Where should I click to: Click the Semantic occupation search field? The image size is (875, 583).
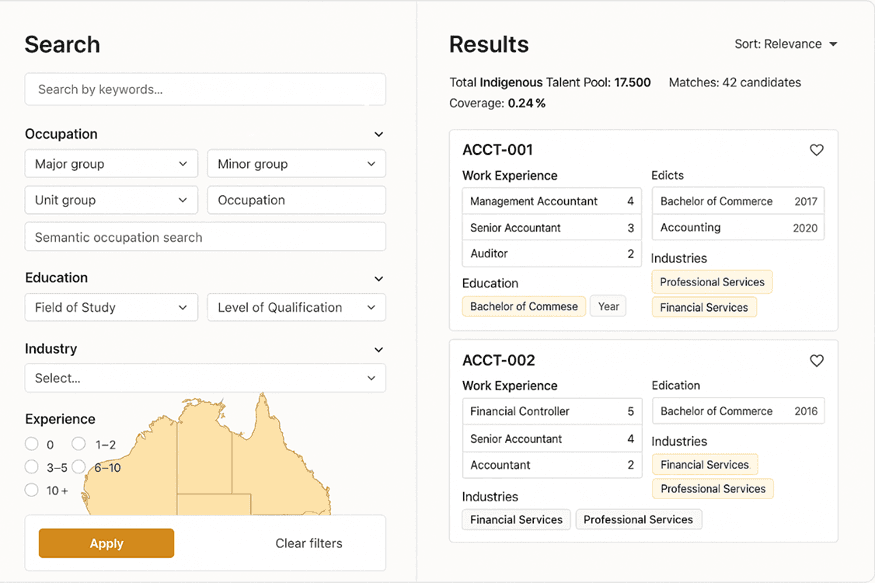204,236
